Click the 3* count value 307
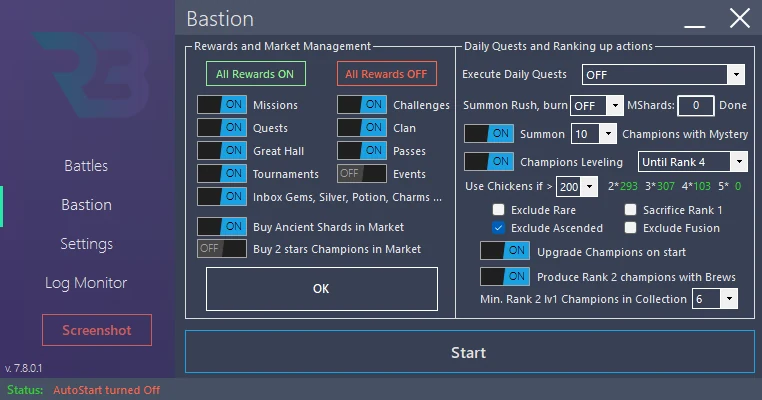The height and width of the screenshot is (400, 762). click(666, 186)
